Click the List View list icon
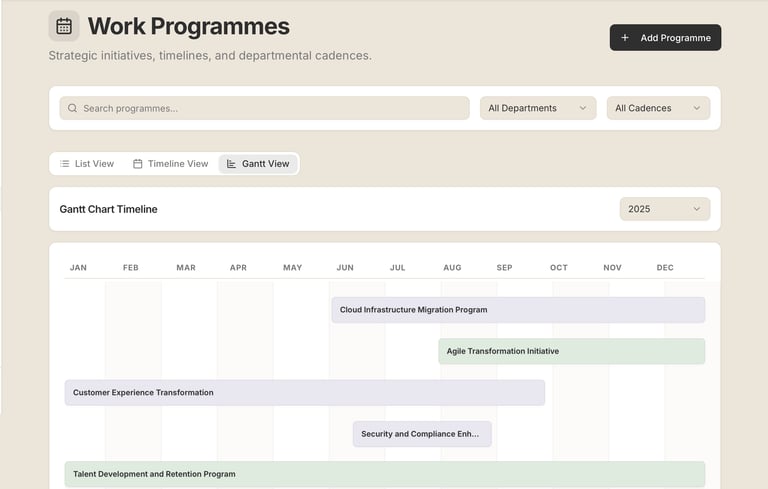The width and height of the screenshot is (768, 489). pyautogui.click(x=64, y=164)
